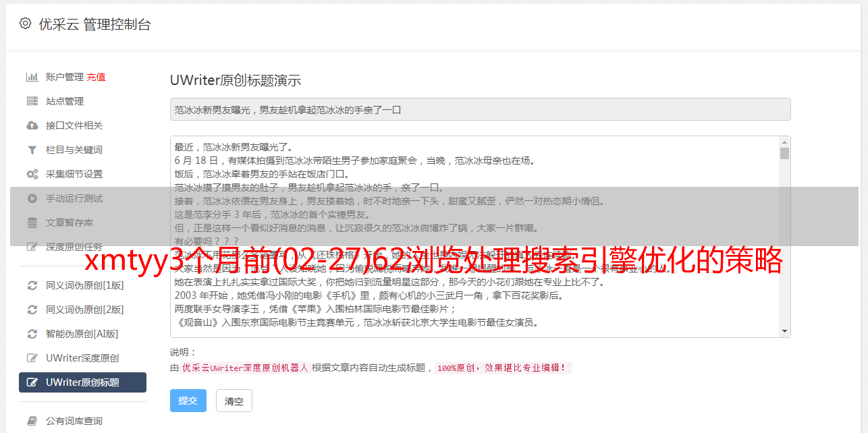Click the 清空 clear button
The height and width of the screenshot is (433, 868).
(x=234, y=401)
